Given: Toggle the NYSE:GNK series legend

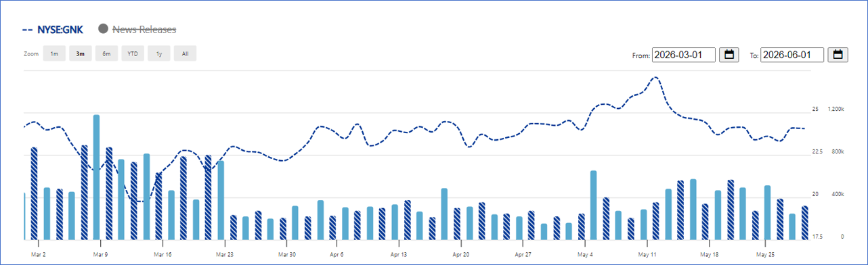Looking at the screenshot, I should 53,29.
